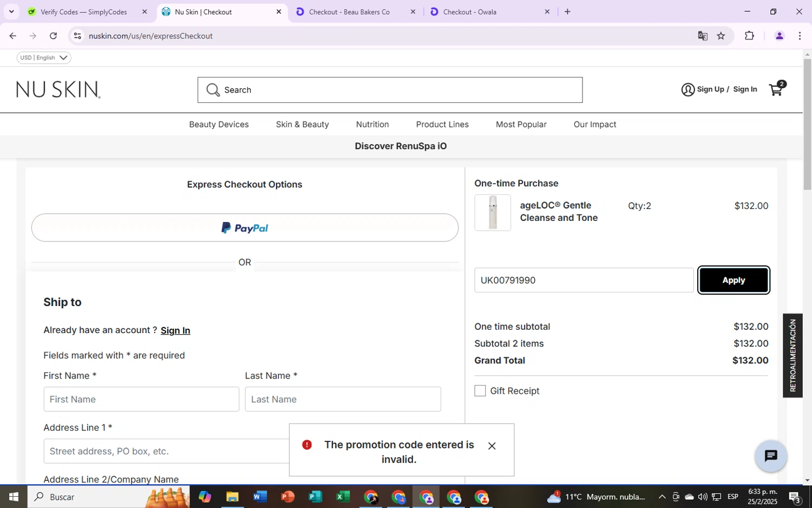Click the browser address bar URL
Screen dimensions: 812x508
tap(150, 36)
